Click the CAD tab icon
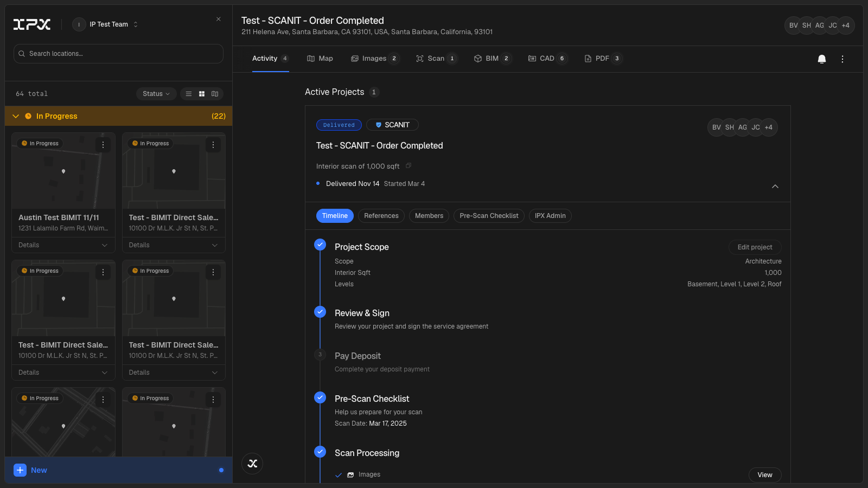This screenshot has width=868, height=488. click(532, 59)
